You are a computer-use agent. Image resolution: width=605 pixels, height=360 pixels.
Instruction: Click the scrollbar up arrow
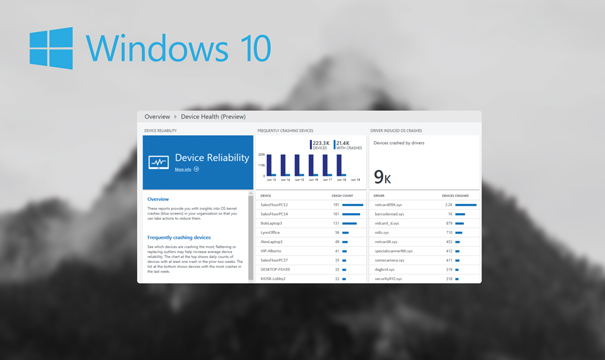[251, 193]
